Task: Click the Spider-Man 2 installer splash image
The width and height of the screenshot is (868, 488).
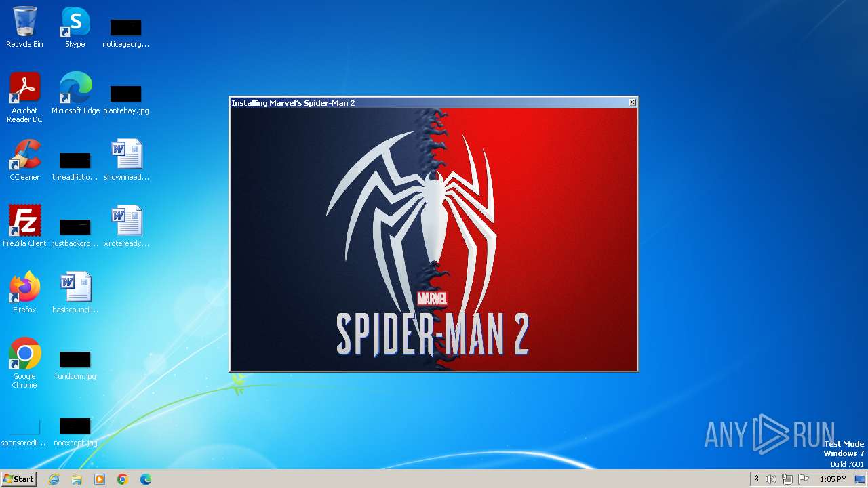Action: 434,239
